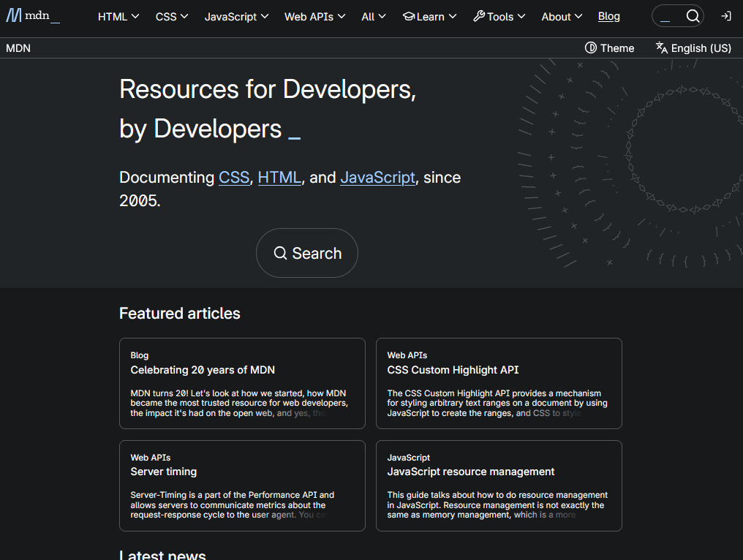Click the magnifier icon in the top search box
The width and height of the screenshot is (743, 560).
693,16
